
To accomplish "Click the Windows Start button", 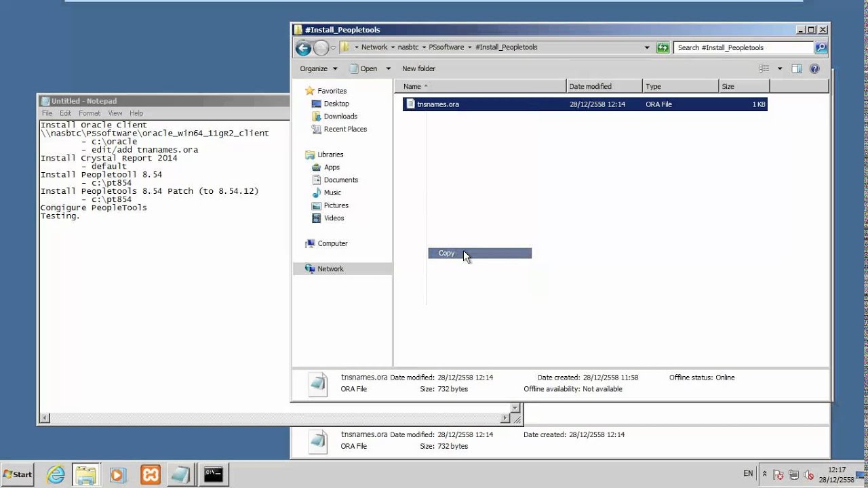I will click(x=18, y=474).
